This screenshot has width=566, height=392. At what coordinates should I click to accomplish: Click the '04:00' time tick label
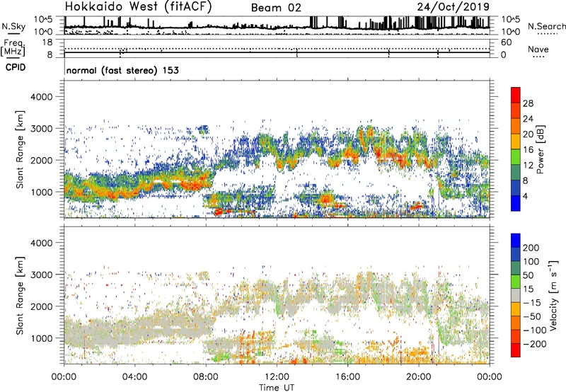click(x=134, y=377)
